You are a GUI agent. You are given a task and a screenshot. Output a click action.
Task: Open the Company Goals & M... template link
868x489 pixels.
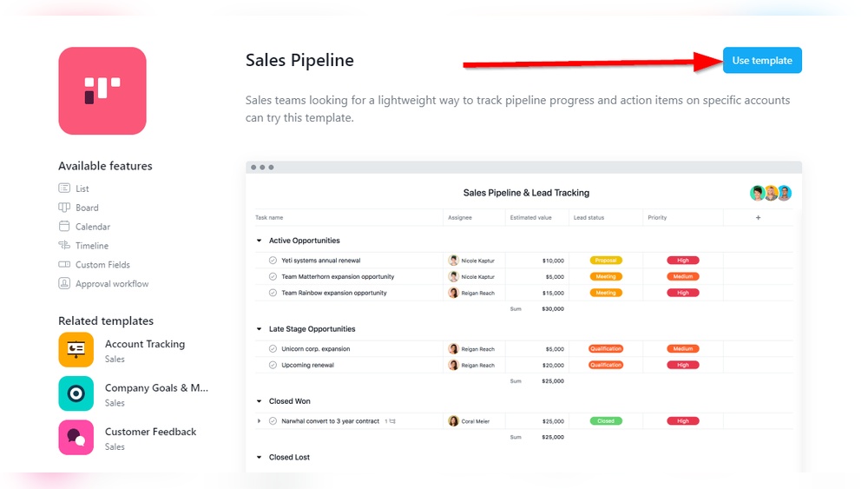click(x=156, y=387)
